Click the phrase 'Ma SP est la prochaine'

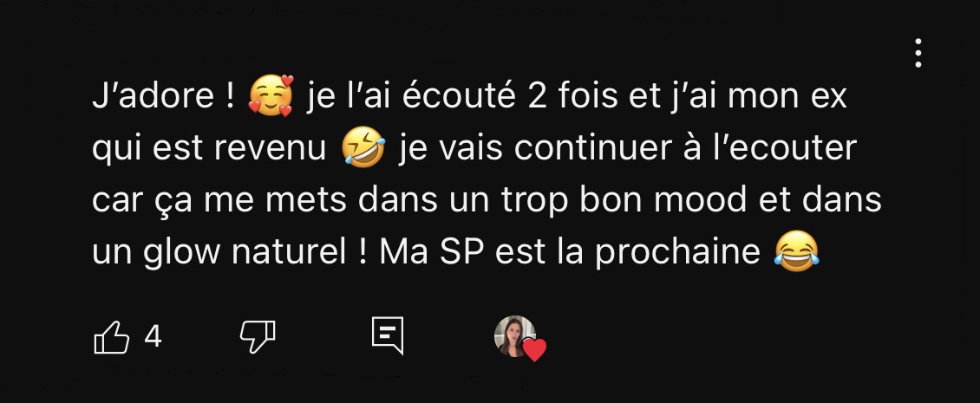pyautogui.click(x=570, y=252)
